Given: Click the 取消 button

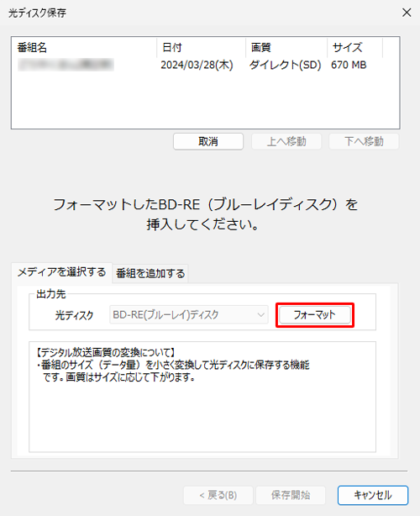Looking at the screenshot, I should coord(208,141).
